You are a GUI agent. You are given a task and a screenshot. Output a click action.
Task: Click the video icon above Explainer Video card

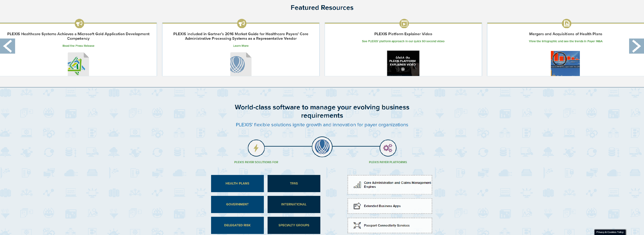pos(404,24)
